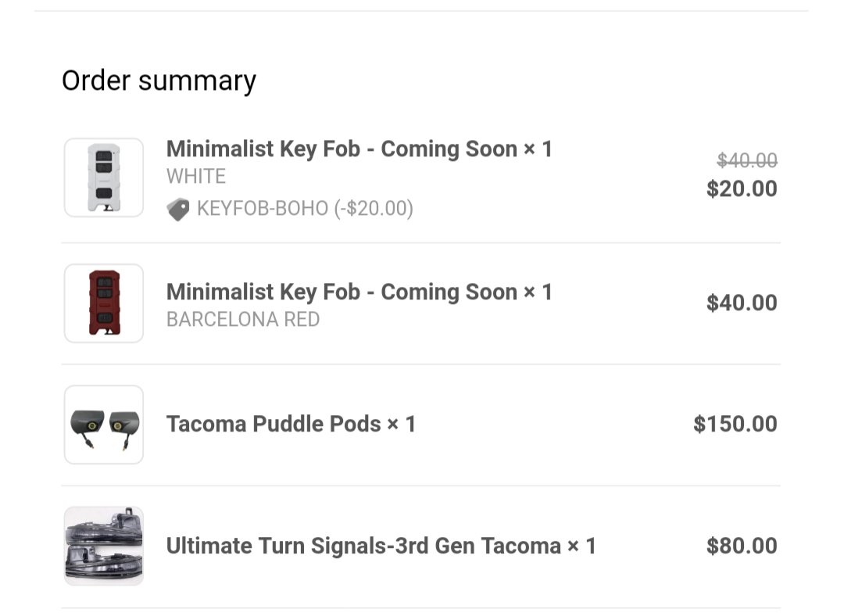Open the Ultimate Turn Signals product image
Image resolution: width=844 pixels, height=616 pixels.
coord(104,546)
